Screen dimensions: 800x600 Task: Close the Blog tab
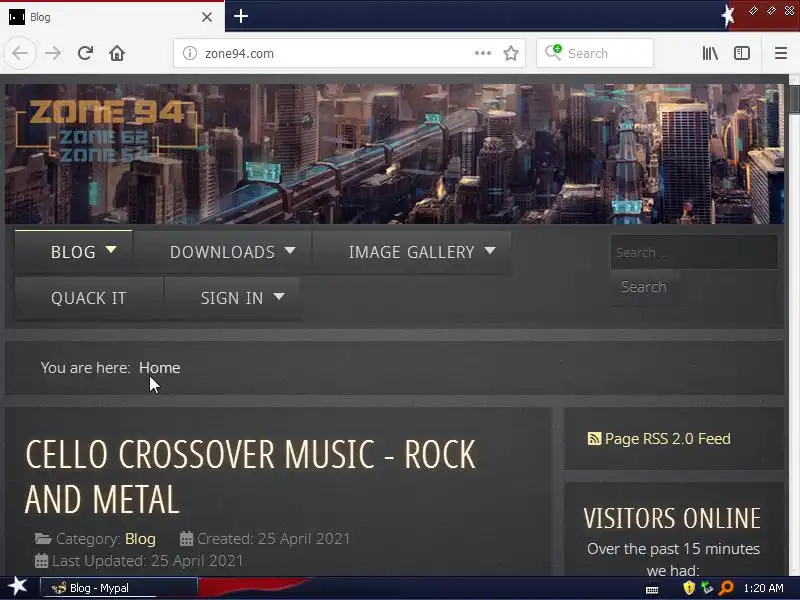[x=207, y=17]
